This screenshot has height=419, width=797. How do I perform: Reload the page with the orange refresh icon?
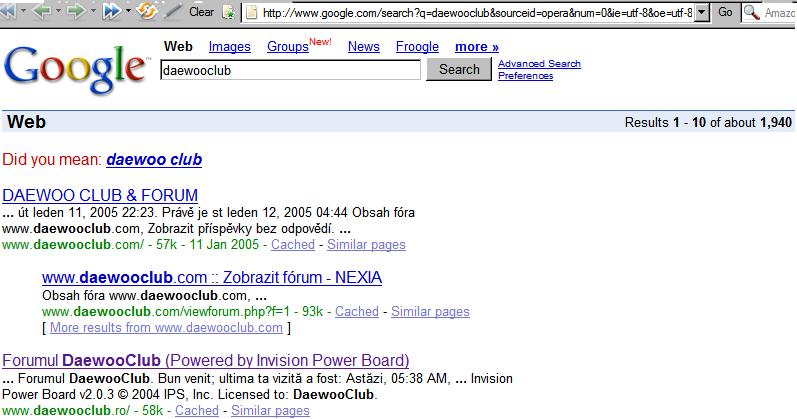pyautogui.click(x=146, y=11)
